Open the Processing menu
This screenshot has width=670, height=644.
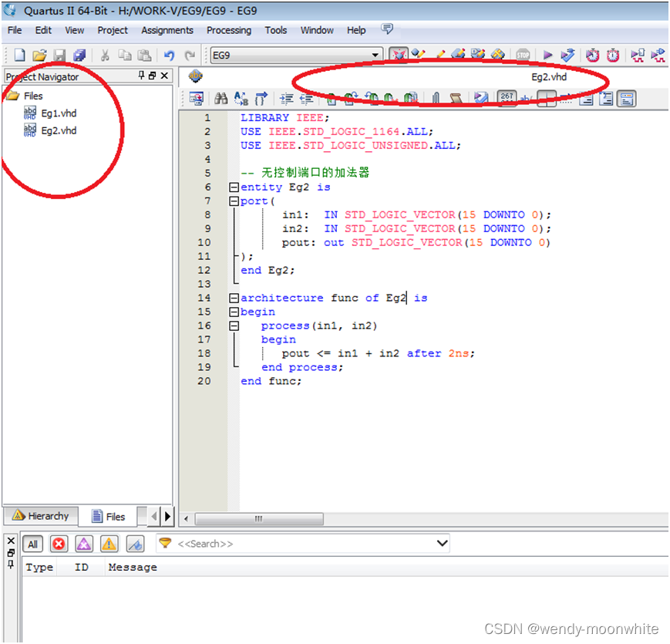(229, 30)
